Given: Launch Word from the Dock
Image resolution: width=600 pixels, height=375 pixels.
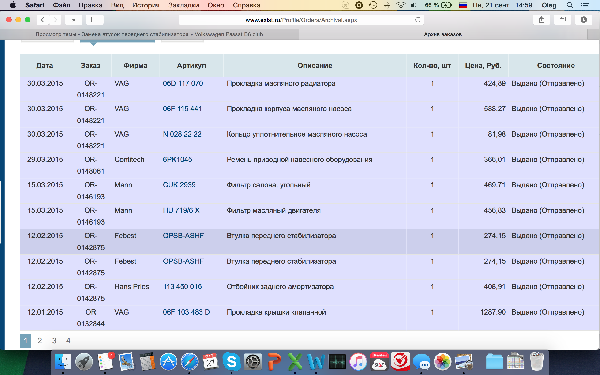Looking at the screenshot, I should pos(316,362).
